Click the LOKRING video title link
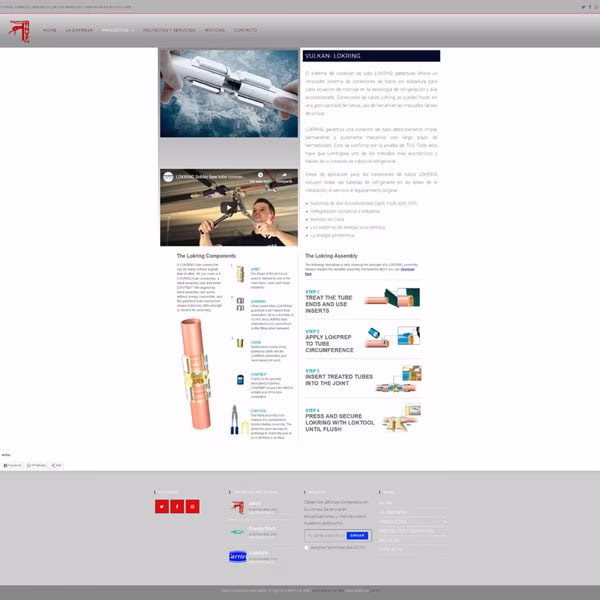The width and height of the screenshot is (600, 600). [x=210, y=177]
